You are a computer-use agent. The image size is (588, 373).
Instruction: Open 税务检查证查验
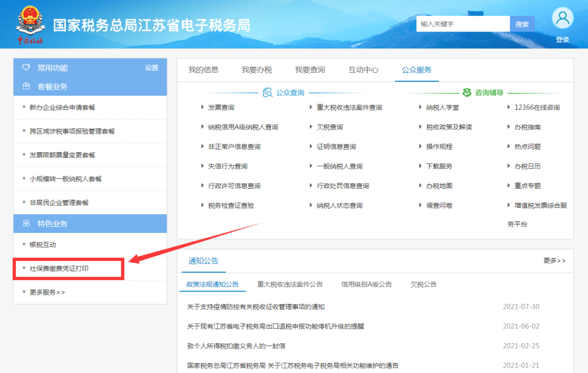[x=231, y=205]
